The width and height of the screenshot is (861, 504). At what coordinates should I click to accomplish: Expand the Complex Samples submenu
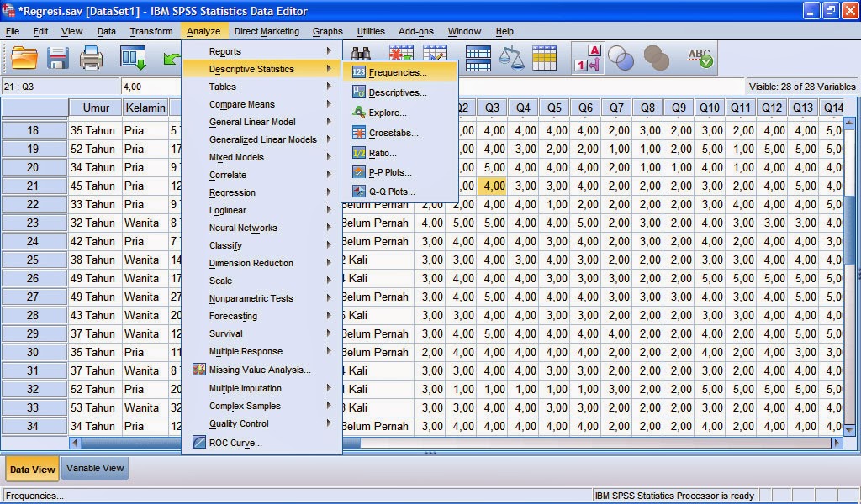(262, 406)
